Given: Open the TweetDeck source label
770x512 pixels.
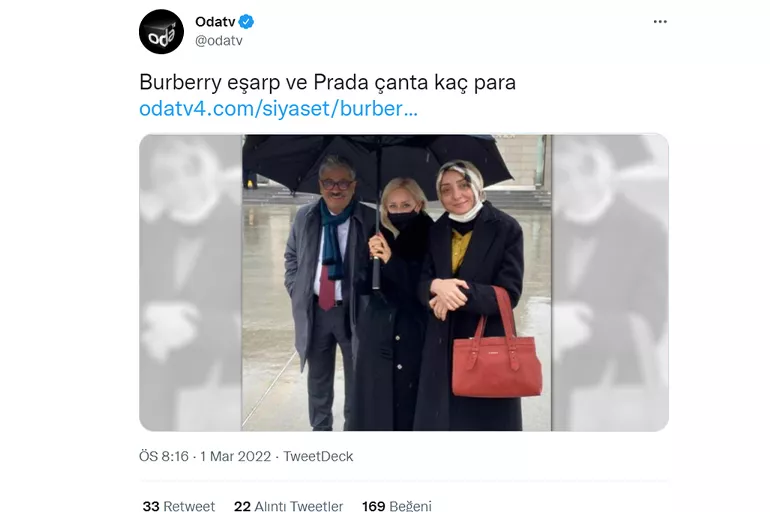Looking at the screenshot, I should tap(318, 457).
